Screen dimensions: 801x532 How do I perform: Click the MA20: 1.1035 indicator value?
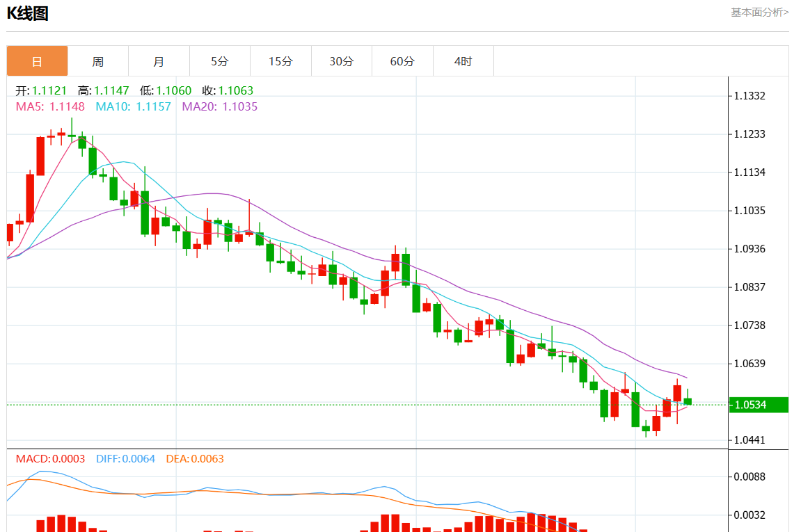tap(220, 106)
